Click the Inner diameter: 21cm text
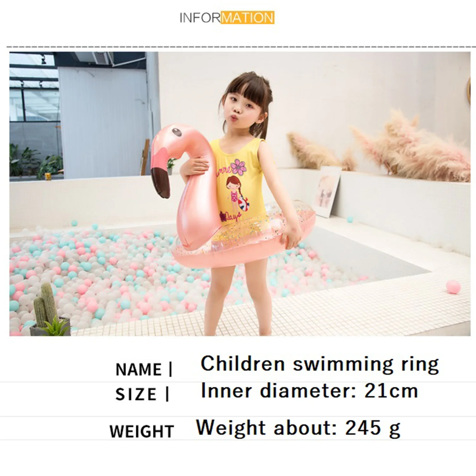The image size is (476, 476). click(x=309, y=391)
